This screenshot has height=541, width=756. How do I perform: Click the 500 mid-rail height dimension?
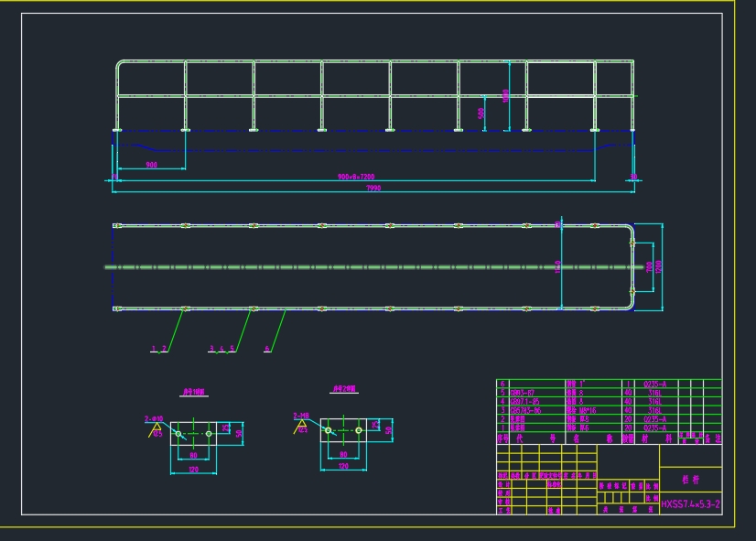[481, 114]
